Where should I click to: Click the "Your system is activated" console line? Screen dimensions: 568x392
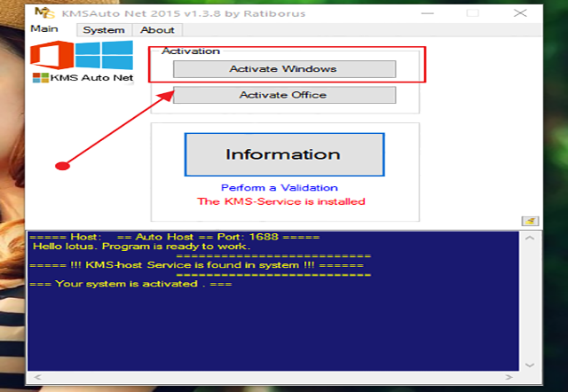pyautogui.click(x=130, y=284)
